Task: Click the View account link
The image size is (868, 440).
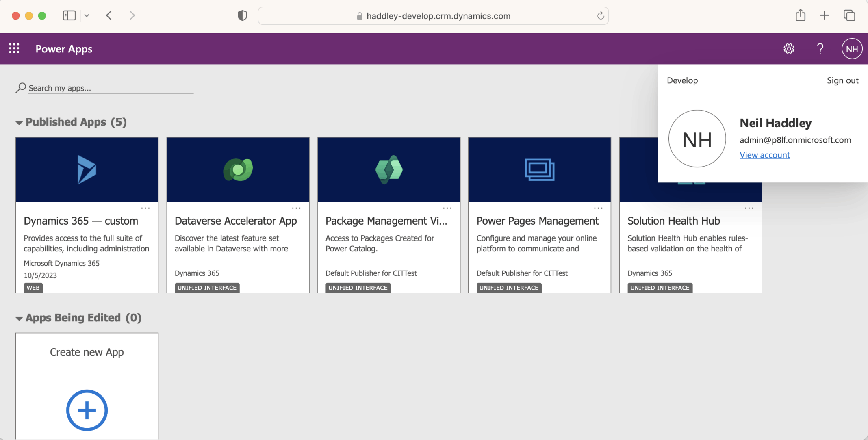Action: 764,155
